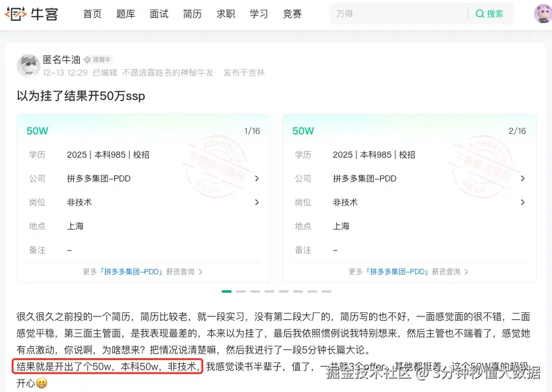Click 上海 location in card 2/16
The height and width of the screenshot is (392, 552).
pos(341,226)
